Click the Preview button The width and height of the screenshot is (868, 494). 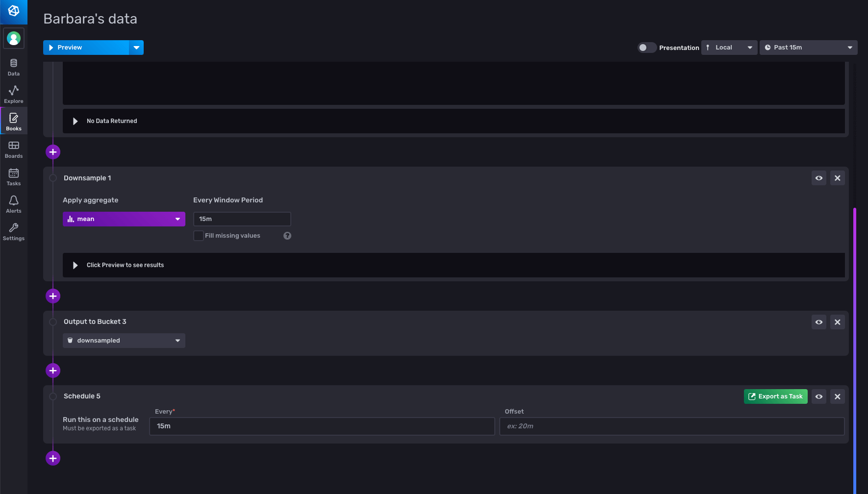(86, 48)
